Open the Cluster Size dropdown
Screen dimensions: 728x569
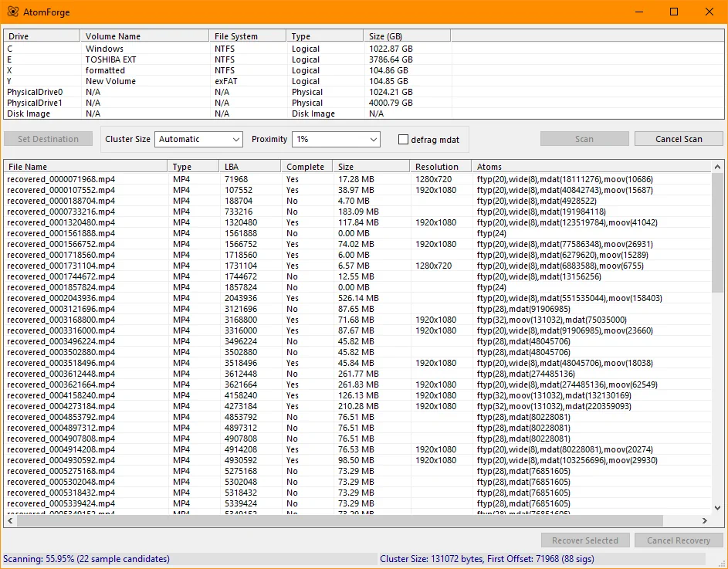pyautogui.click(x=199, y=140)
